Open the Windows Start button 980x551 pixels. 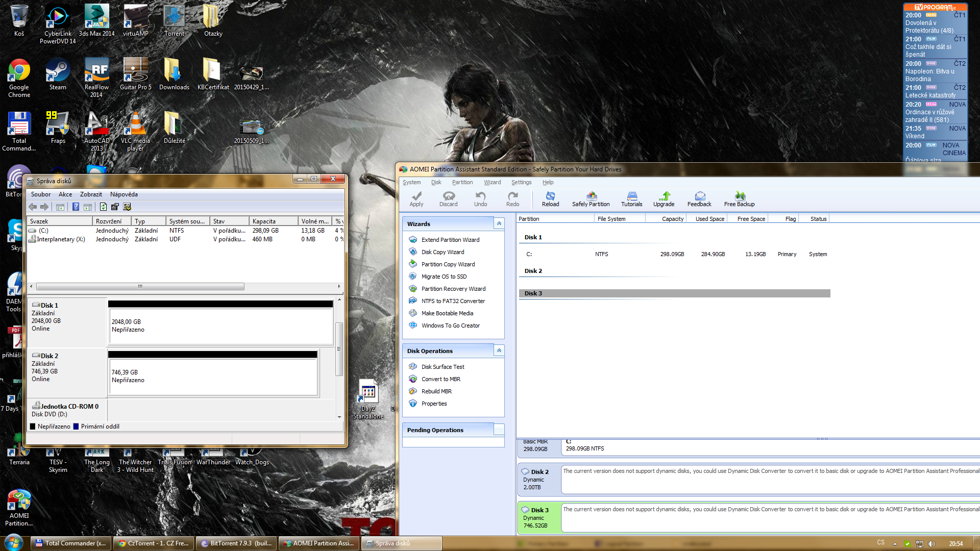pos(14,542)
